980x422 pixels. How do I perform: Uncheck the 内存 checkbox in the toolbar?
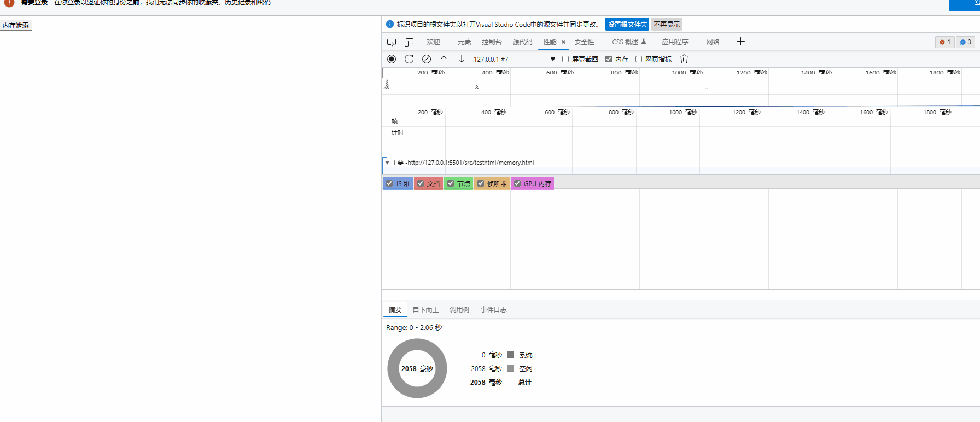point(609,59)
